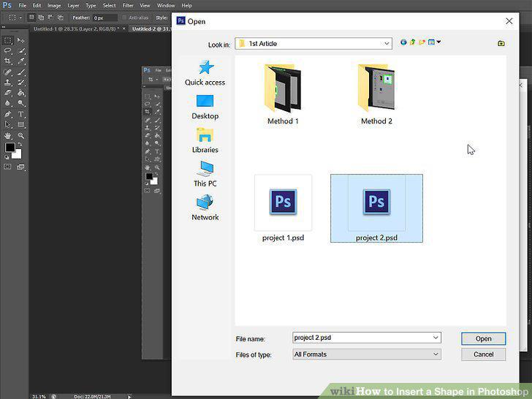Image resolution: width=532 pixels, height=399 pixels.
Task: Set the white background color swatch
Action: tap(17, 154)
